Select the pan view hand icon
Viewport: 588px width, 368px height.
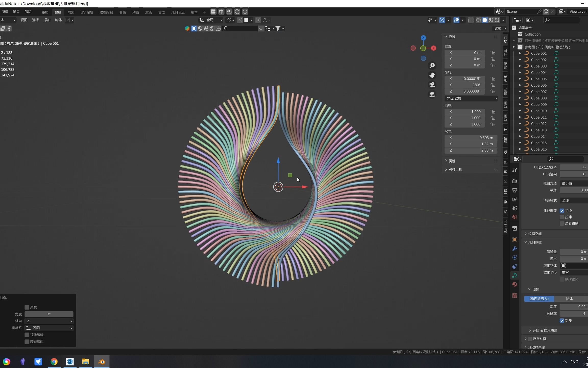coord(432,75)
